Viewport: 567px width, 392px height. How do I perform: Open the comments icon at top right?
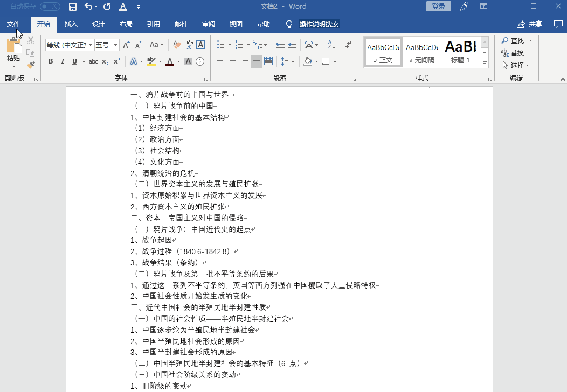(x=558, y=24)
